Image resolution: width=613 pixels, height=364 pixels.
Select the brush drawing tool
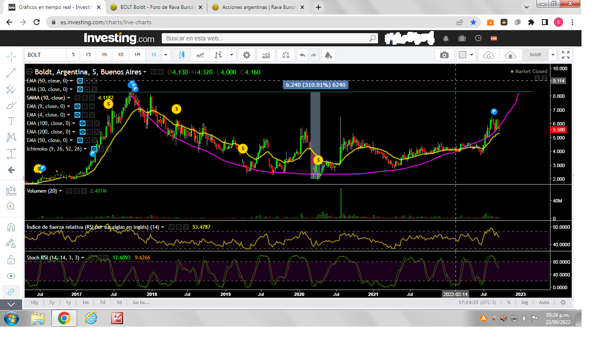11,105
